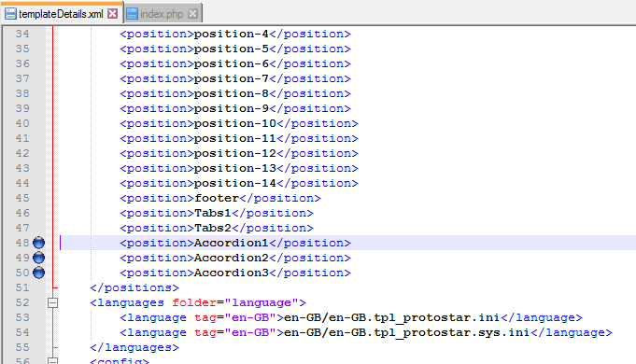Click the text Accordion1
Screen dimensions: 636x364
[232, 243]
